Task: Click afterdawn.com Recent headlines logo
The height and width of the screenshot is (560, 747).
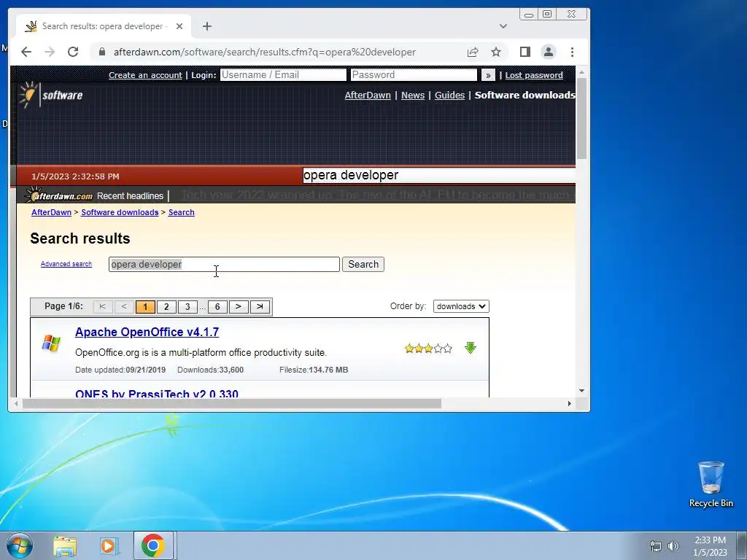Action: [x=58, y=195]
